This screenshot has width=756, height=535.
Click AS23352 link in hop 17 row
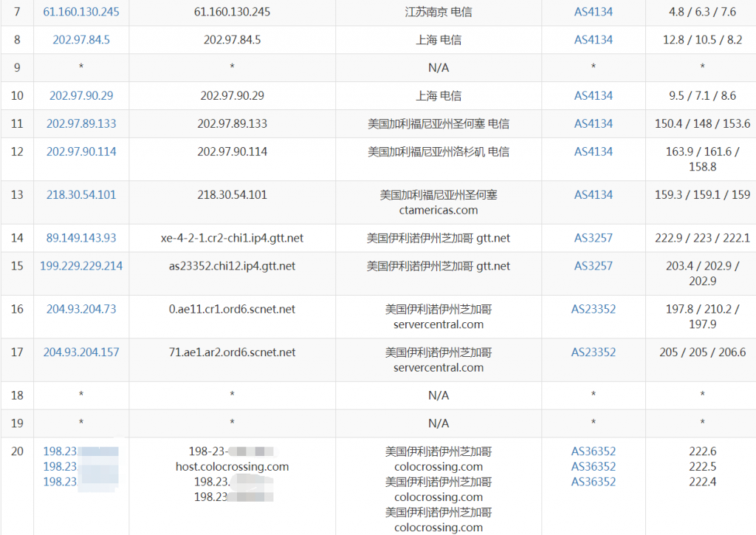[x=594, y=352]
